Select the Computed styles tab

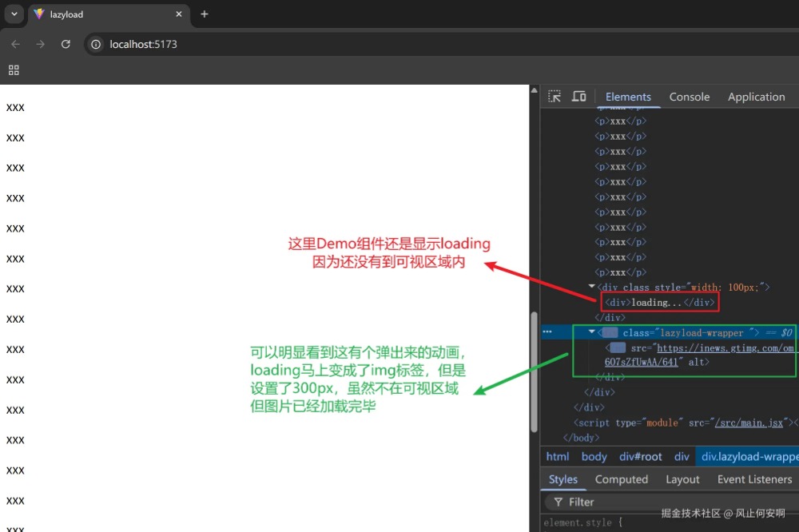(621, 479)
